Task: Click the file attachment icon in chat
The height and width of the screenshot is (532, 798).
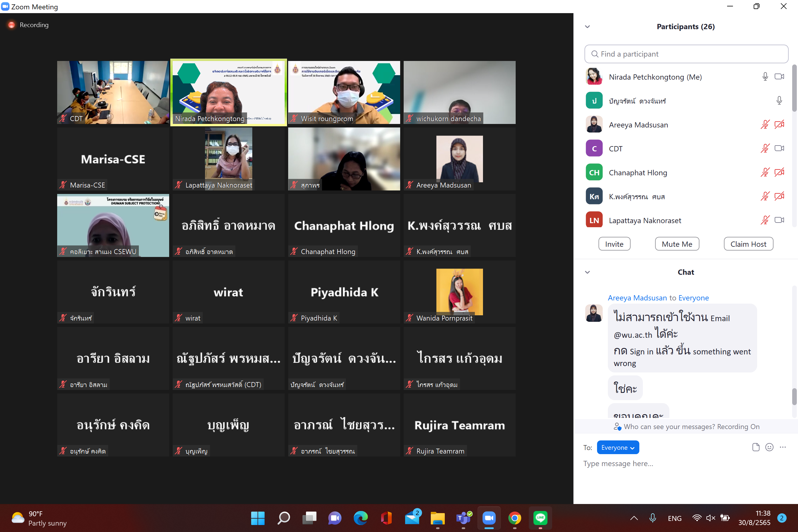Action: pyautogui.click(x=756, y=447)
